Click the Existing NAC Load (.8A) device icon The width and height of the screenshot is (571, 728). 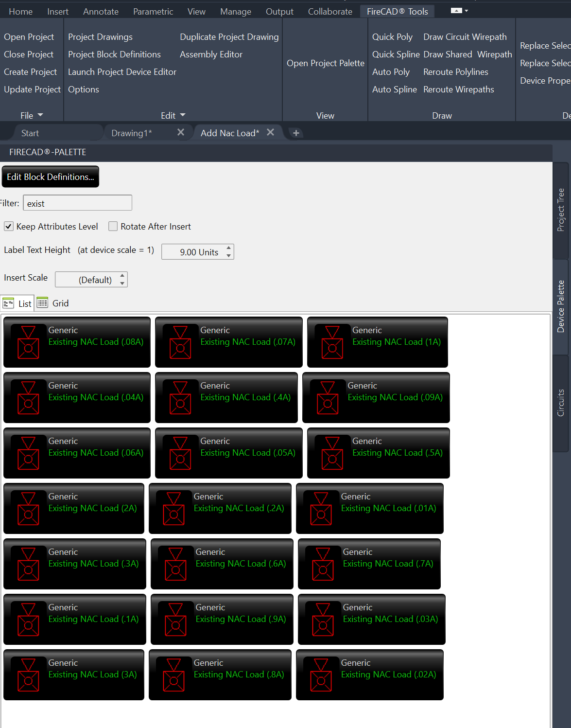coord(174,675)
